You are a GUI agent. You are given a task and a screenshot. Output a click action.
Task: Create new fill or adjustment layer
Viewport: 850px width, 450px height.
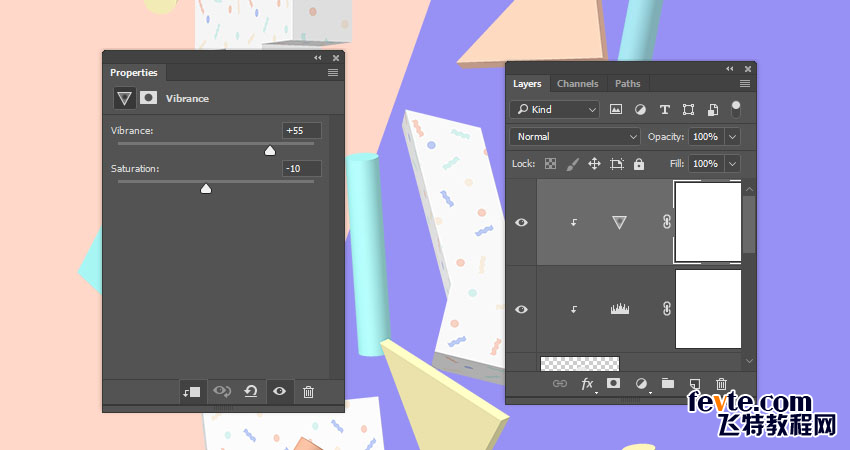tap(641, 384)
